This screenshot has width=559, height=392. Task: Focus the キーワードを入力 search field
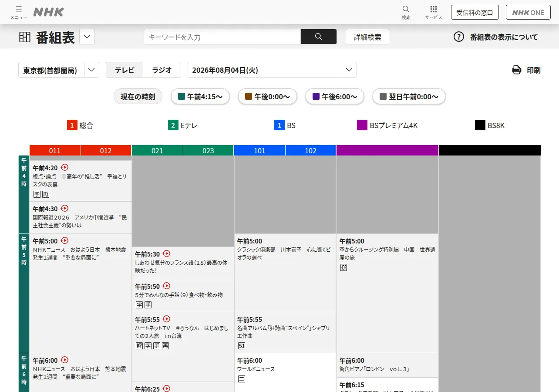(x=222, y=37)
